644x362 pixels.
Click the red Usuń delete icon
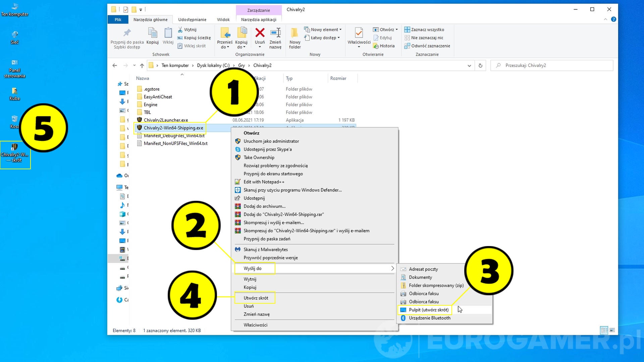click(x=260, y=33)
